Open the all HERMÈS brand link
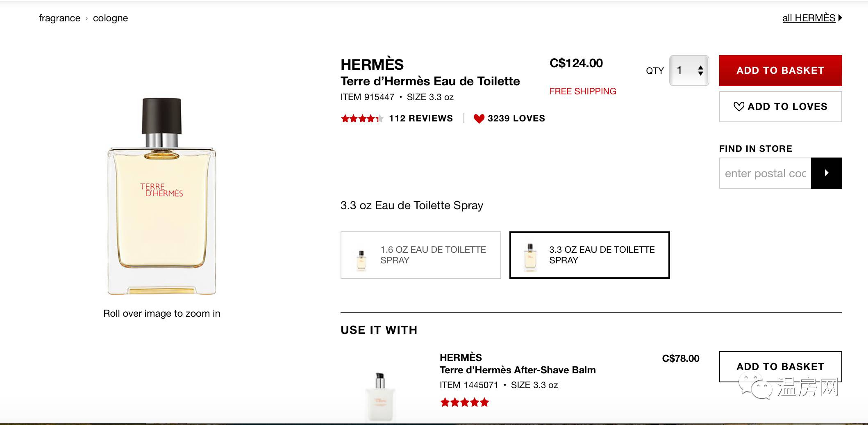 click(809, 18)
